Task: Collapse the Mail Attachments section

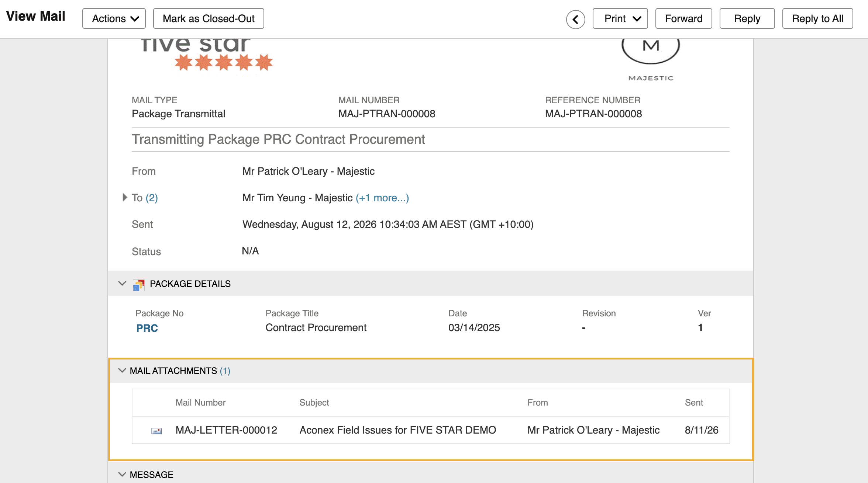Action: [122, 371]
